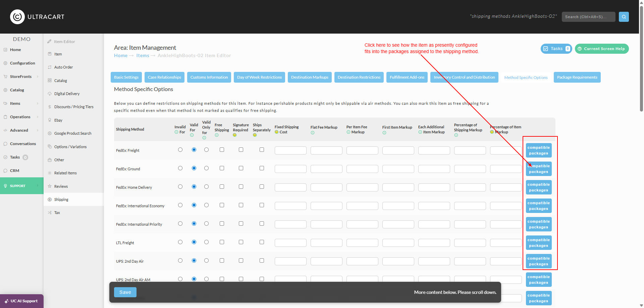
Task: Click Discounts dollar sign icon
Action: 50,107
